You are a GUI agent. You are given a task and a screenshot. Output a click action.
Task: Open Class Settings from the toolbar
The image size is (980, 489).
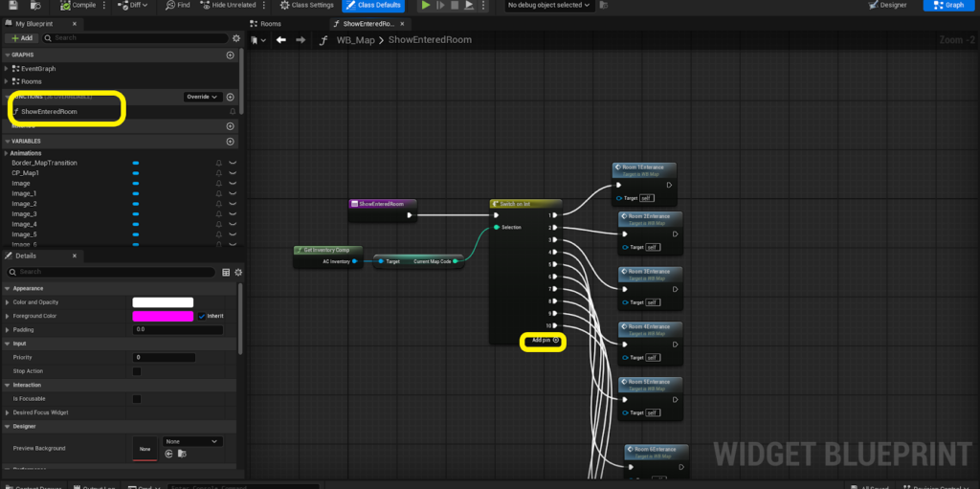click(308, 5)
